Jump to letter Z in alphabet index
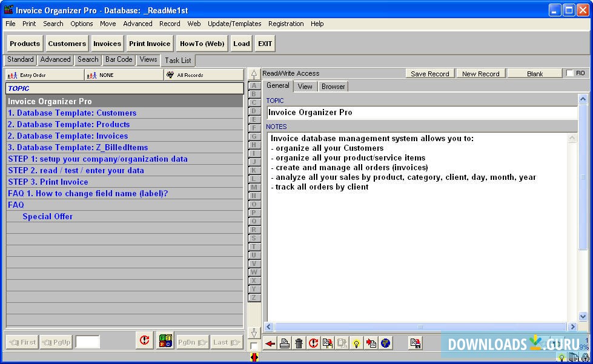The width and height of the screenshot is (593, 364). click(x=254, y=297)
